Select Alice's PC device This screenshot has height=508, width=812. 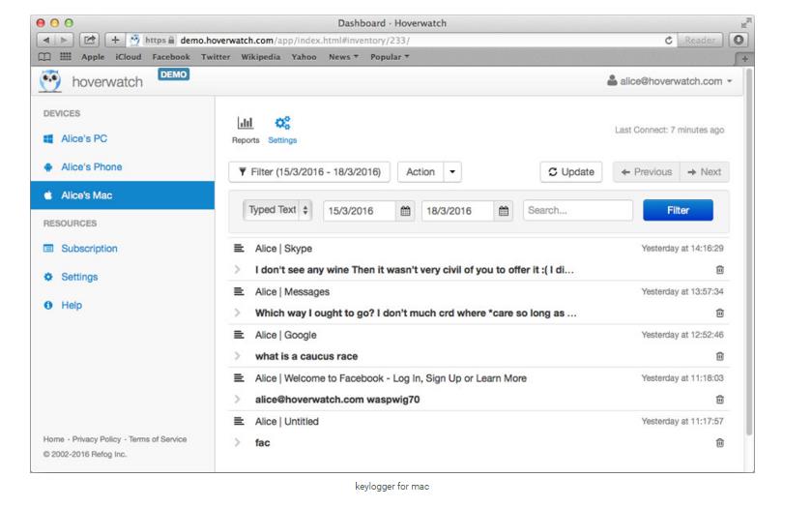coord(84,138)
